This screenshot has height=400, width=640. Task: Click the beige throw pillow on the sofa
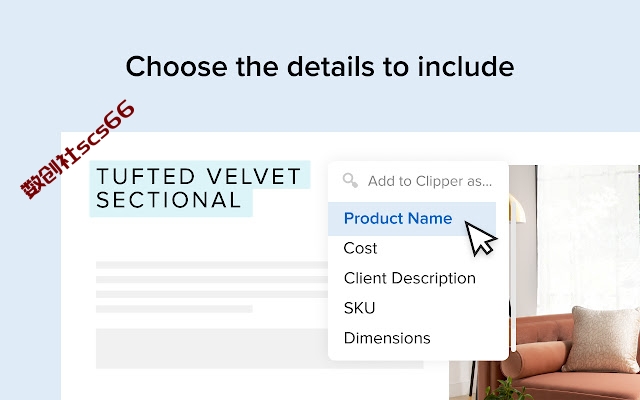tap(603, 339)
